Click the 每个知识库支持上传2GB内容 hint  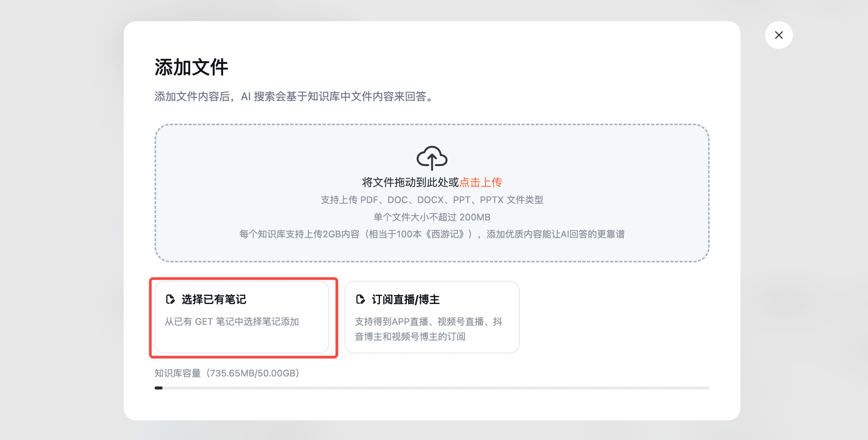(x=299, y=234)
